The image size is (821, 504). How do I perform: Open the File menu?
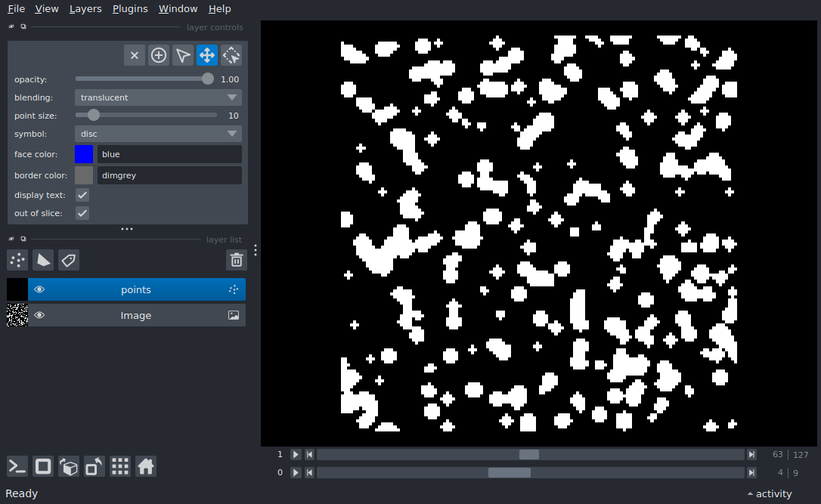pyautogui.click(x=16, y=9)
